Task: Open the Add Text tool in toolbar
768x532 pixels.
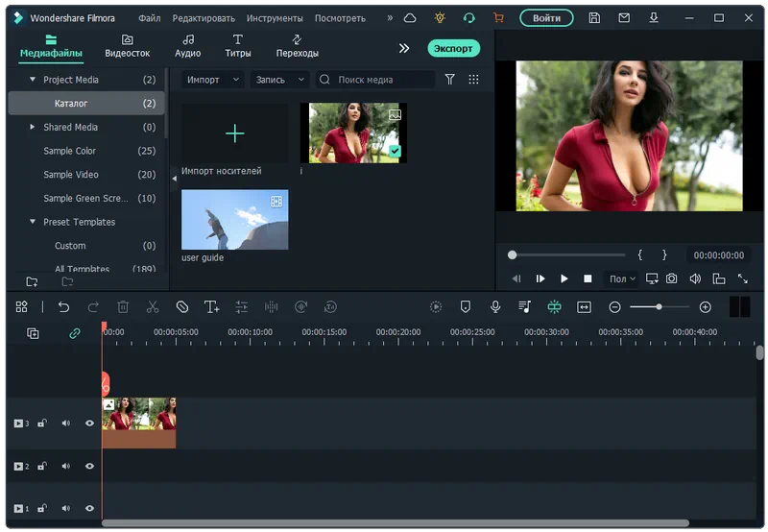Action: (x=211, y=307)
